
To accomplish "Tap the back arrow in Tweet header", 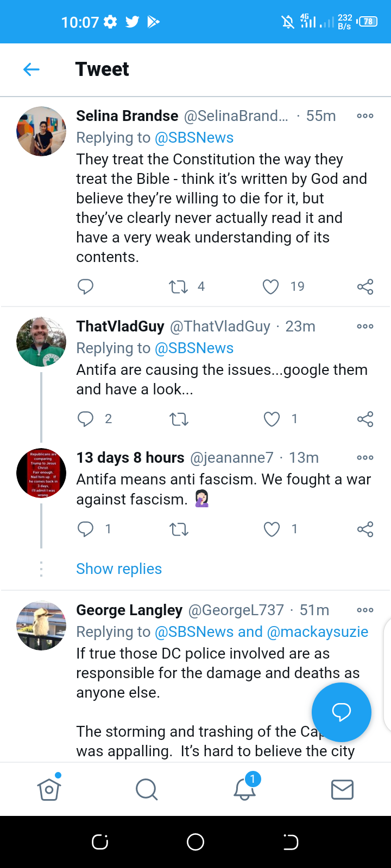I will 31,69.
